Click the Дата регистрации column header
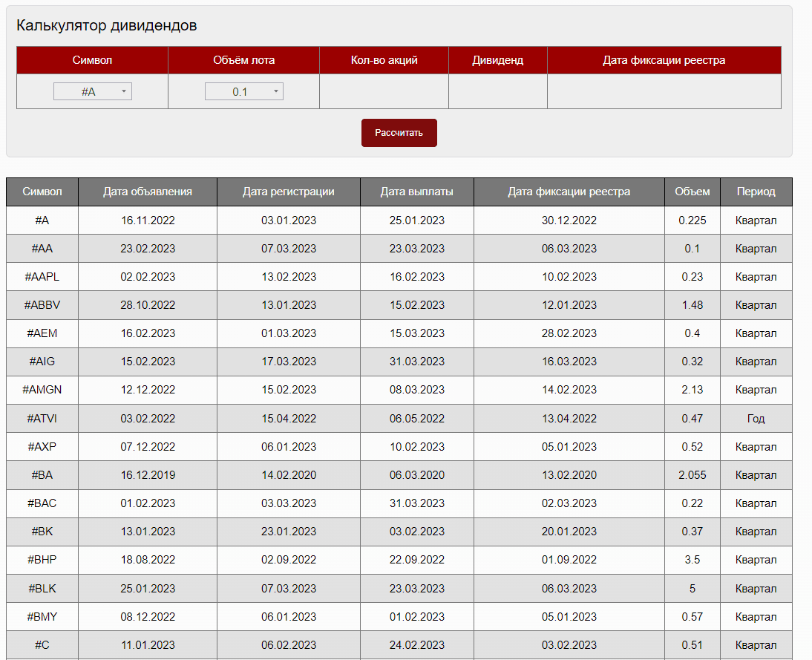Viewport: 812px width, 660px height. [x=289, y=192]
